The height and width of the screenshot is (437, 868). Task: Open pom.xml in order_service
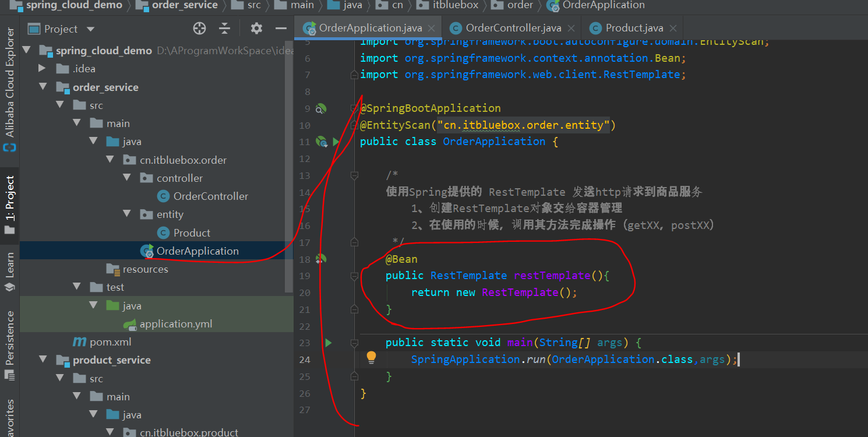[110, 342]
